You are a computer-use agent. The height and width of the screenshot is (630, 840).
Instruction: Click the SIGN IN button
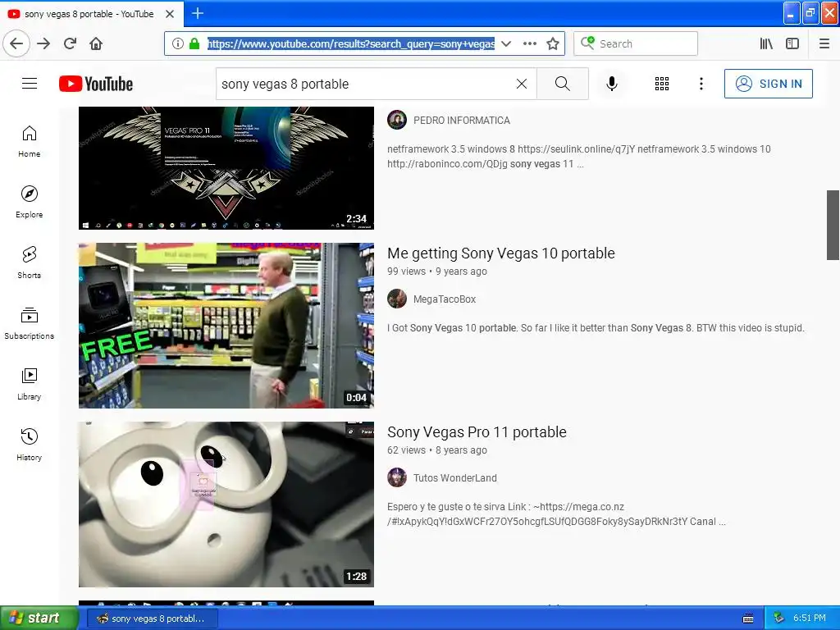coord(768,84)
